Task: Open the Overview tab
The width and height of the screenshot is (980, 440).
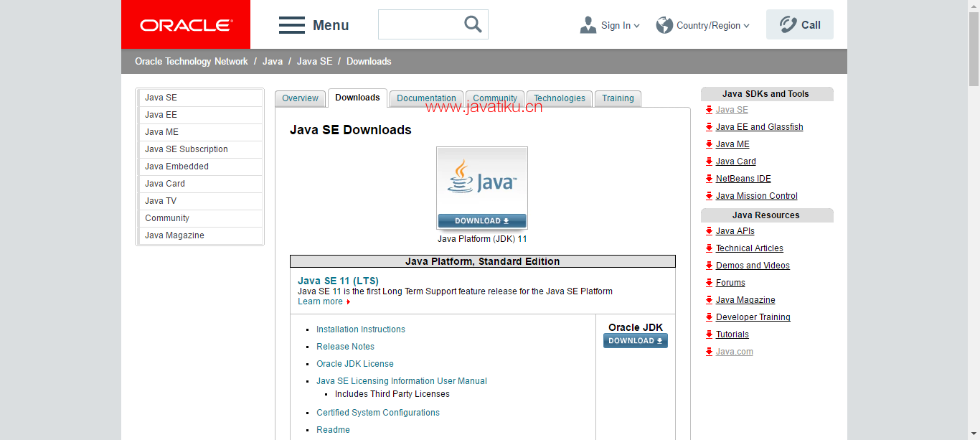Action: point(300,98)
